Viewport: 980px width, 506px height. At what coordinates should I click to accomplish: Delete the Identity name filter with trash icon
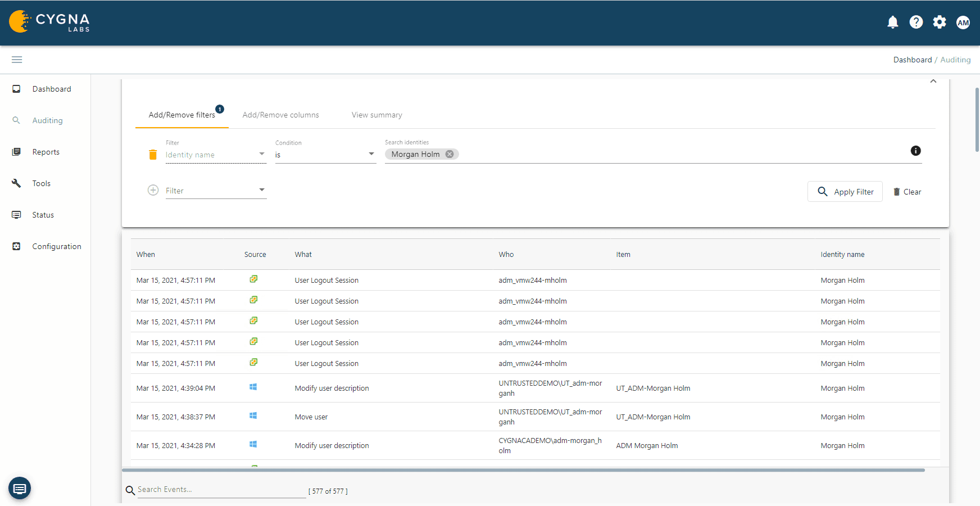point(153,155)
